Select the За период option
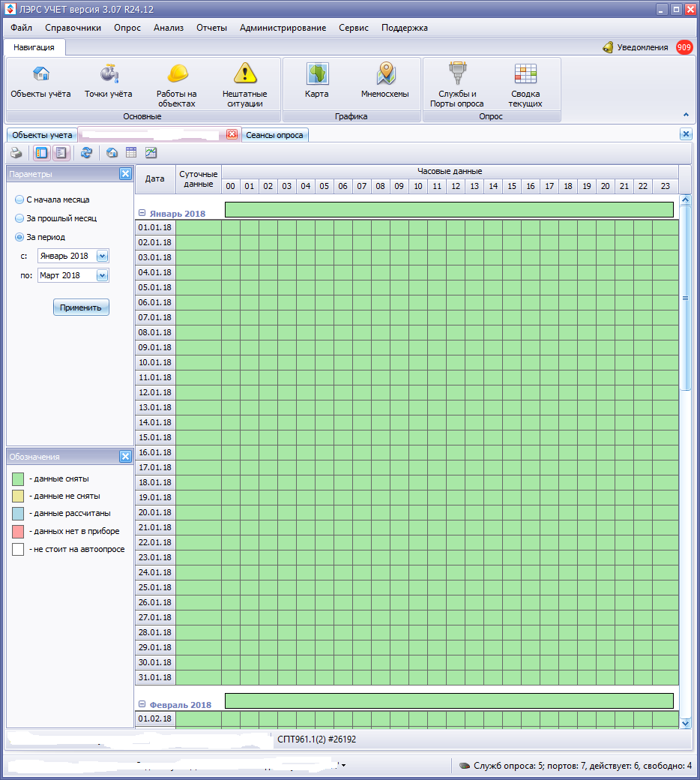 tap(40, 237)
